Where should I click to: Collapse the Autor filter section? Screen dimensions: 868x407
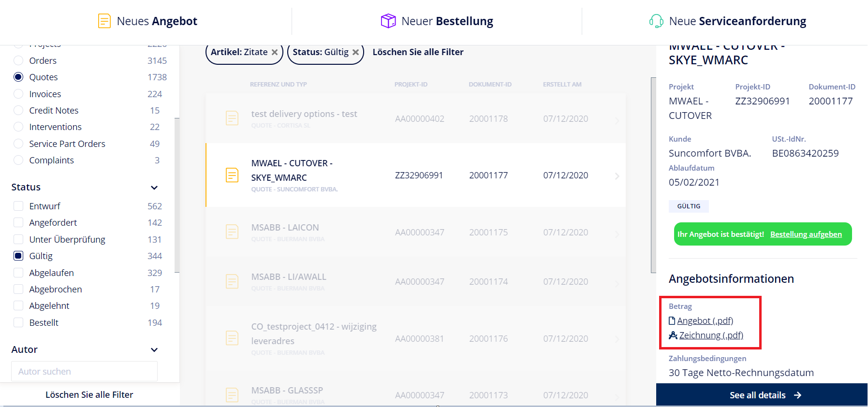(x=154, y=350)
